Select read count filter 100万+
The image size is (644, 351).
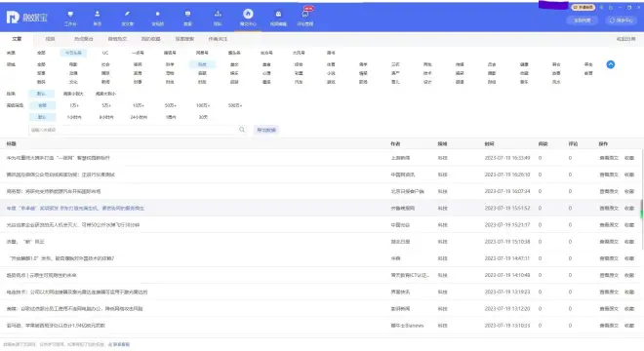point(203,105)
